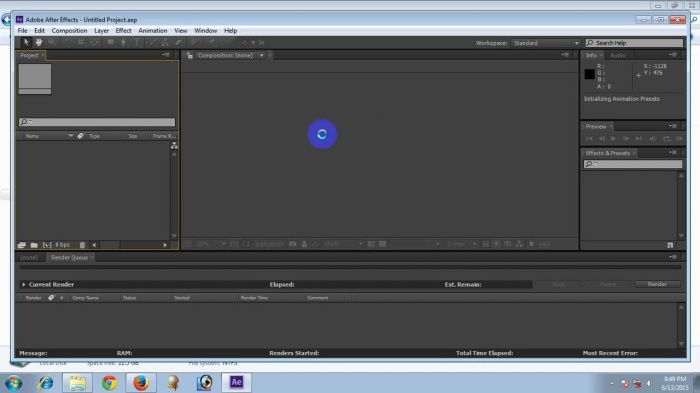Image resolution: width=700 pixels, height=393 pixels.
Task: Open the Project panel options menu
Action: [166, 55]
